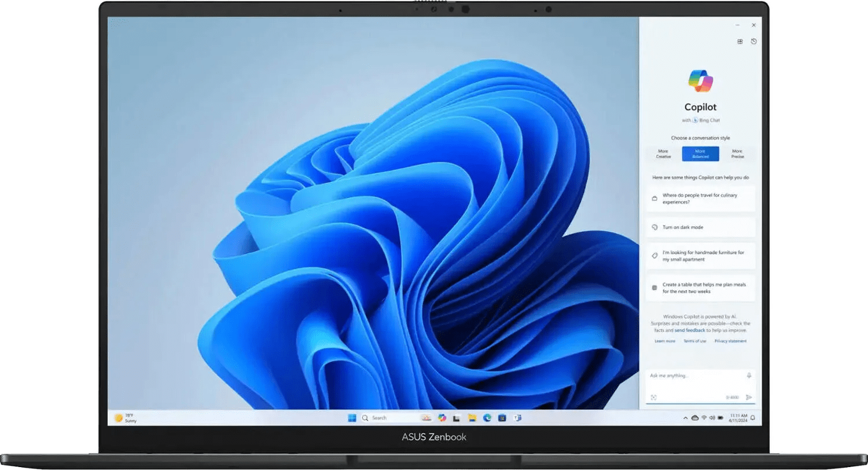Screen dimensions: 868x470
Task: Launch Copilot from the taskbar
Action: [442, 418]
